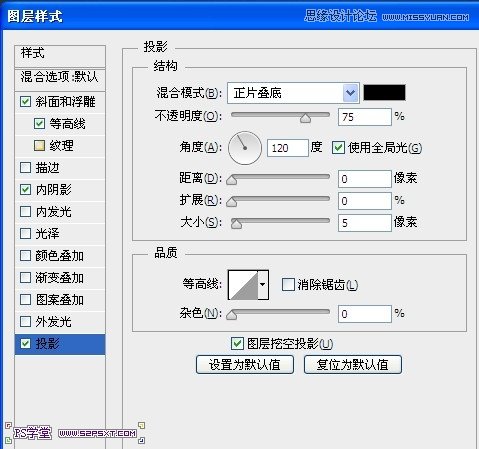Click the 距离 slider handle
The height and width of the screenshot is (449, 479).
(231, 180)
